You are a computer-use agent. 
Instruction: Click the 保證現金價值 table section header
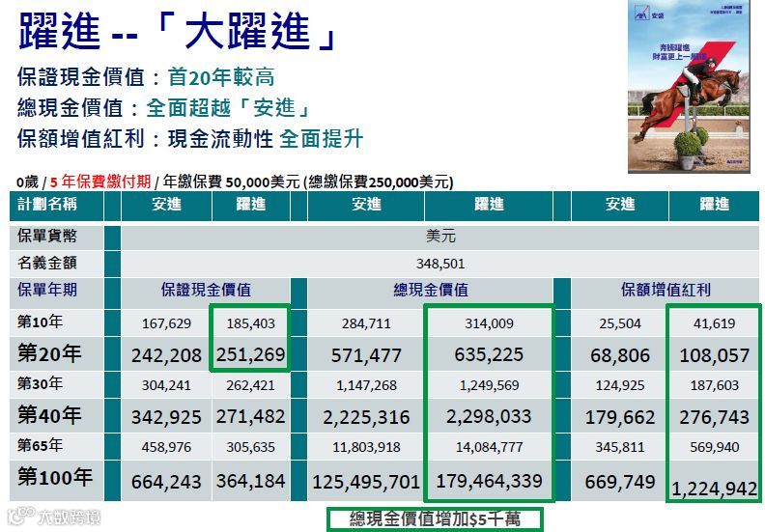206,290
